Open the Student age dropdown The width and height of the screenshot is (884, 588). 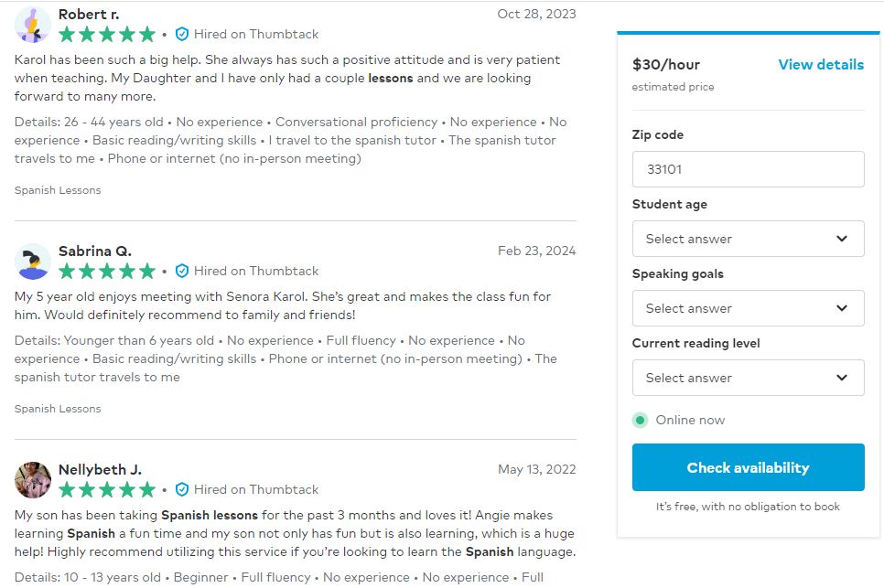point(748,239)
